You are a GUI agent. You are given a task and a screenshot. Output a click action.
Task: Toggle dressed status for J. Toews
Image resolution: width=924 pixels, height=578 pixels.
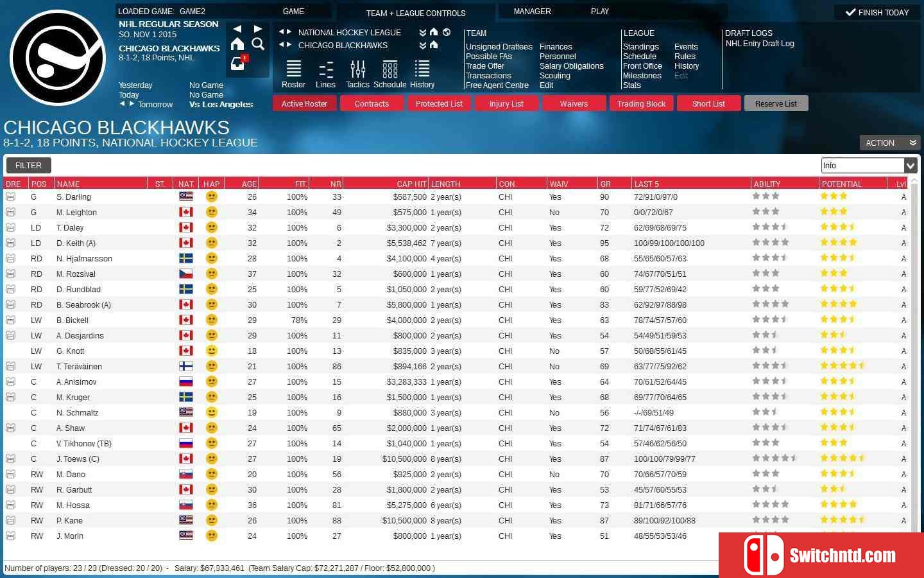click(10, 459)
